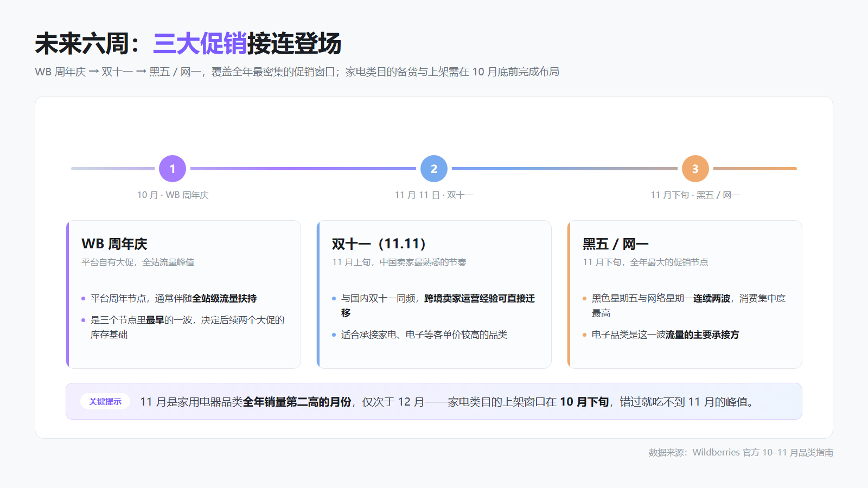868x488 pixels.
Task: Select the slide title "未来六周：三大促销接连登场"
Action: 188,43
